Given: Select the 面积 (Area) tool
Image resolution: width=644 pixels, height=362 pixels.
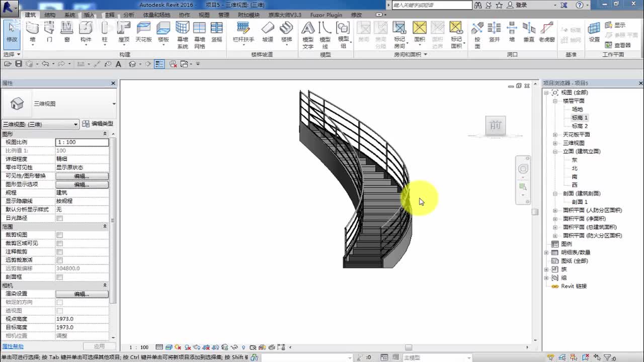Looking at the screenshot, I should [x=420, y=32].
